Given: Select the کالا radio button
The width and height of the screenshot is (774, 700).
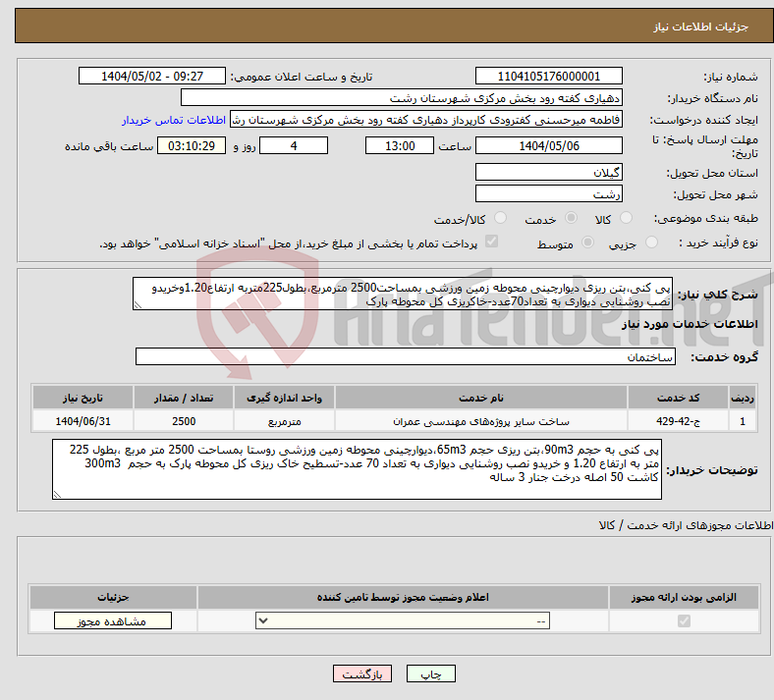Looking at the screenshot, I should pyautogui.click(x=626, y=218).
